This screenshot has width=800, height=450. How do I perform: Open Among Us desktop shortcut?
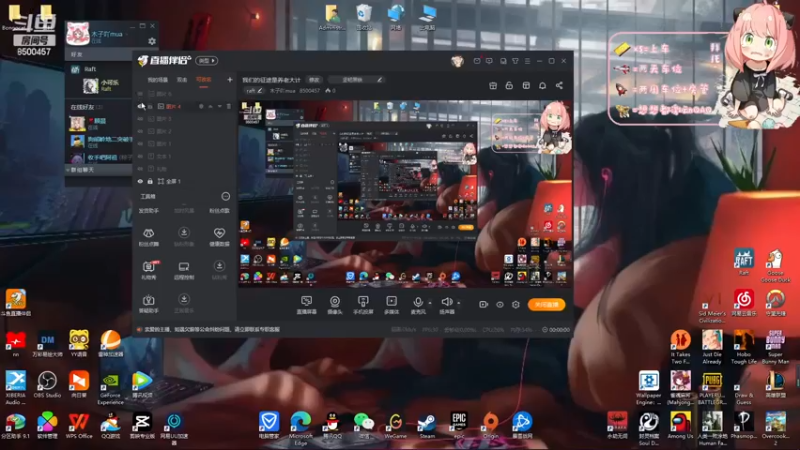[680, 427]
